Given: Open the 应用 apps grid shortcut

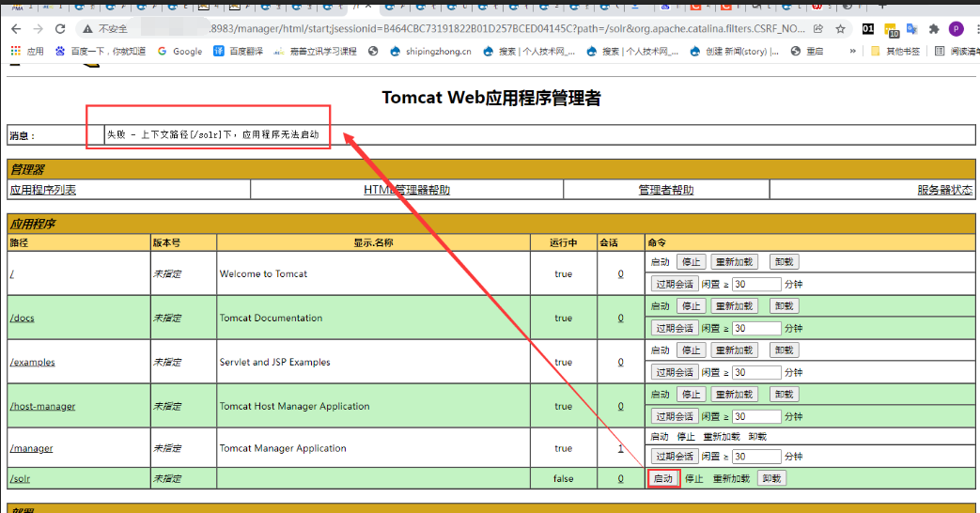Looking at the screenshot, I should [x=27, y=52].
